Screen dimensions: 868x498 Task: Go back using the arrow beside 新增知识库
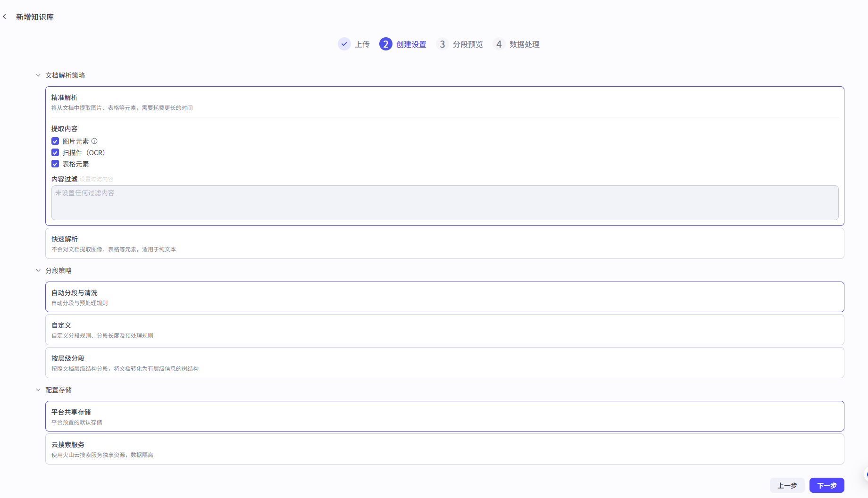pyautogui.click(x=5, y=17)
